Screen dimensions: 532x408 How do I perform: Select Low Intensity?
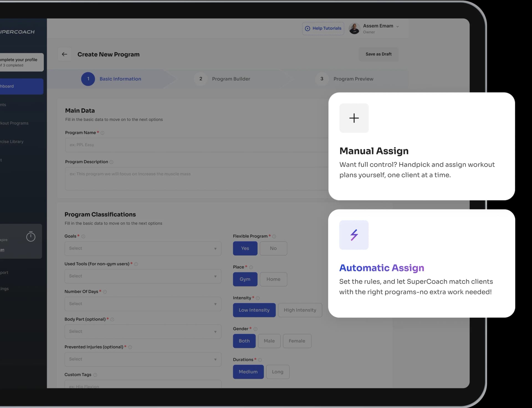[254, 310]
